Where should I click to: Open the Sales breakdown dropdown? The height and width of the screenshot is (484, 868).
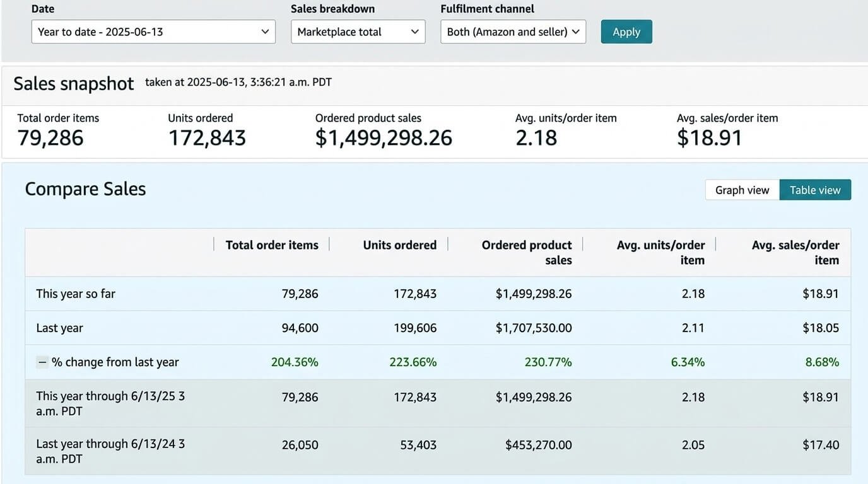point(358,32)
